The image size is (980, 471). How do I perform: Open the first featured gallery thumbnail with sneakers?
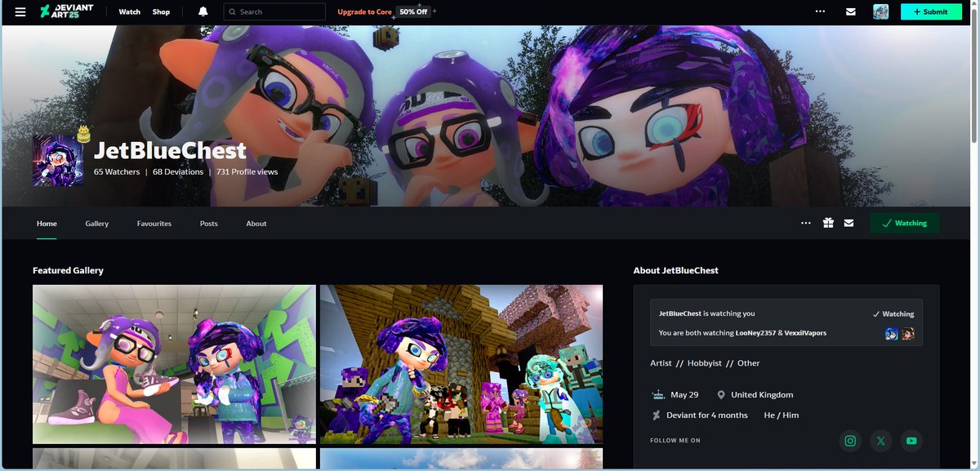pyautogui.click(x=174, y=364)
